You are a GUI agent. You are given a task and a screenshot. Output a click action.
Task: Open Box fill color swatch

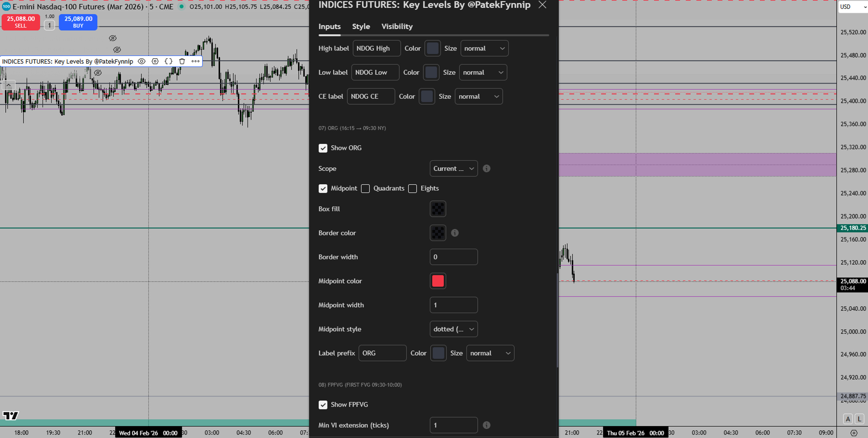438,209
